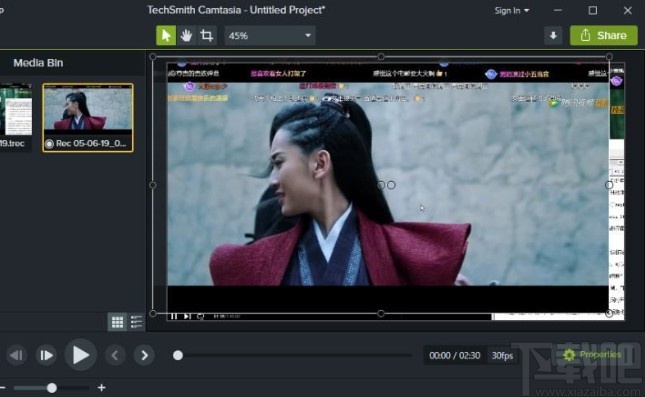This screenshot has height=397, width=645.
Task: Click the bottom-left corner canvas handle
Action: (x=153, y=313)
